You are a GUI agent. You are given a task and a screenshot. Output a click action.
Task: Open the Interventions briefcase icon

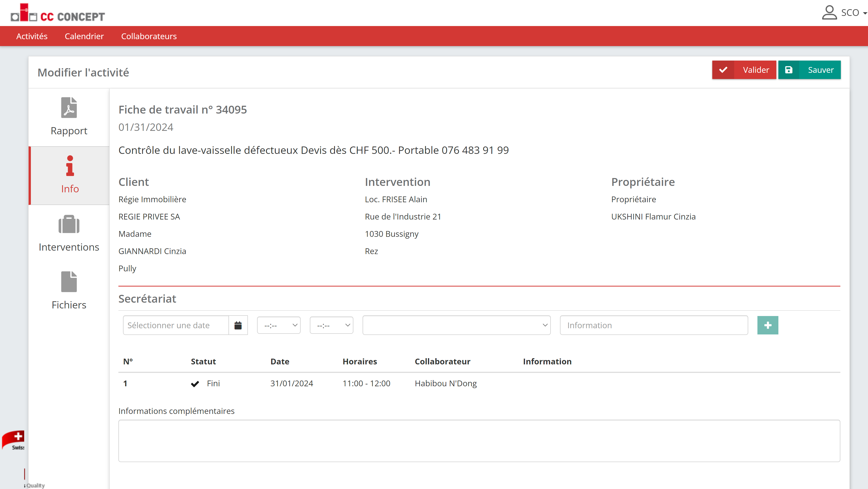pos(69,224)
